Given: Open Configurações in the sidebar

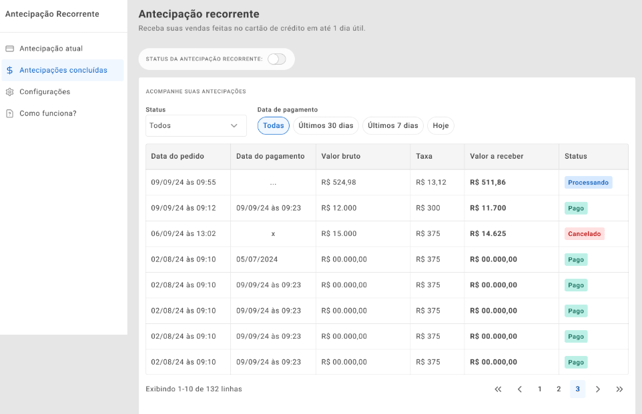Looking at the screenshot, I should coord(45,92).
